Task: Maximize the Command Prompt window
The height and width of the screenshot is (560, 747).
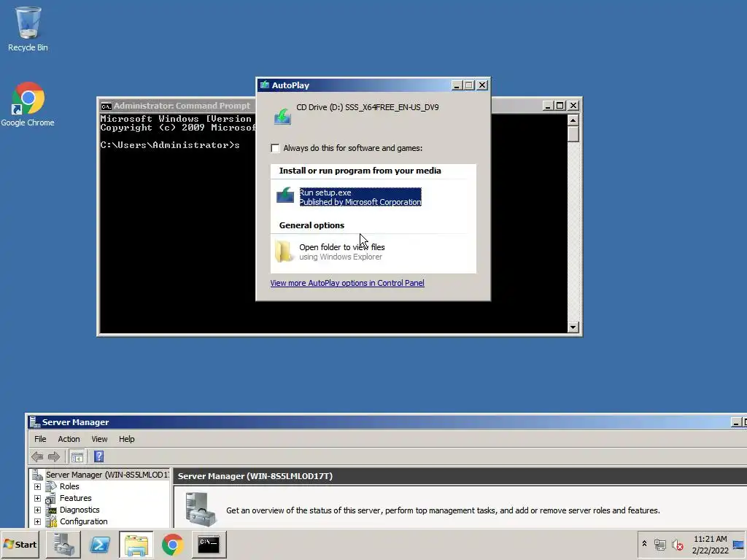Action: pos(560,106)
